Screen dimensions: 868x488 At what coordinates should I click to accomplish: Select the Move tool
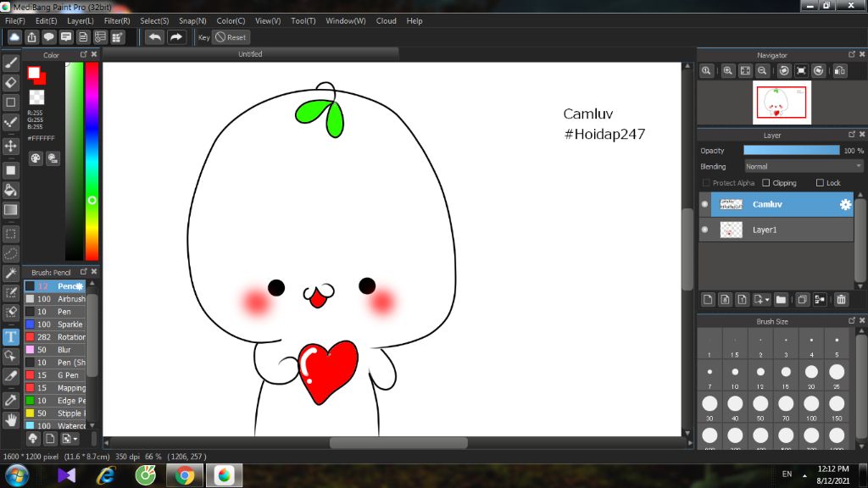(x=10, y=146)
